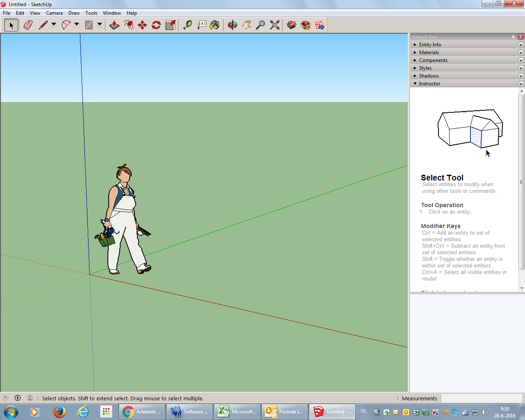Choose the Move tool in toolbar

click(142, 25)
